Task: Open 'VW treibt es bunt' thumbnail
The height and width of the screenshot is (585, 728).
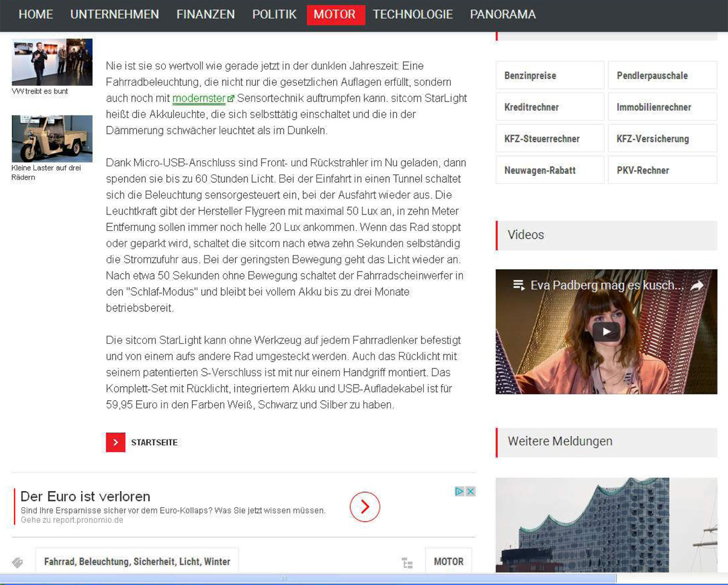Action: 52,62
